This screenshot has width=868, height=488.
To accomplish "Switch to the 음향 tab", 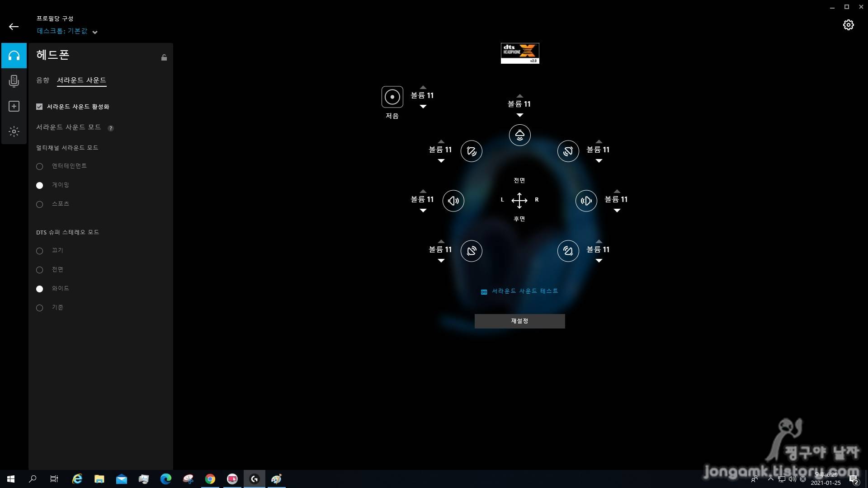I will [42, 80].
